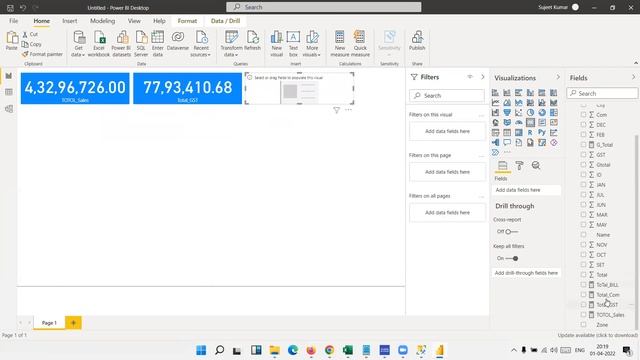The image size is (640, 360).
Task: Open the Format paint roller pane
Action: pyautogui.click(x=519, y=165)
